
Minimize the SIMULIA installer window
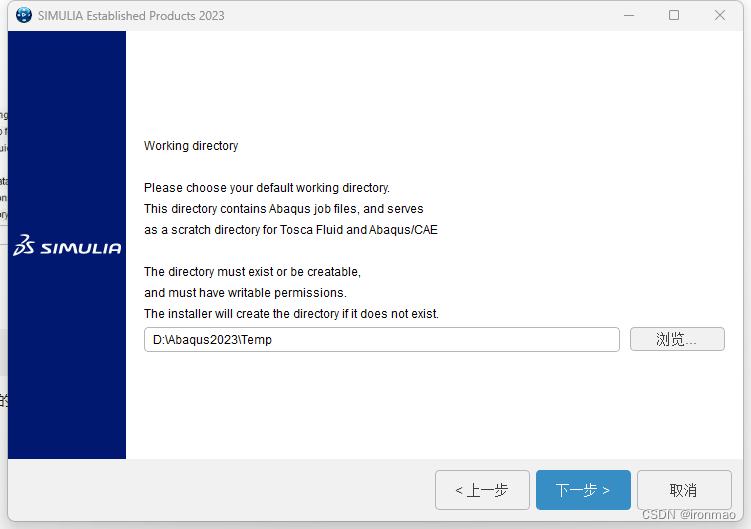(629, 15)
